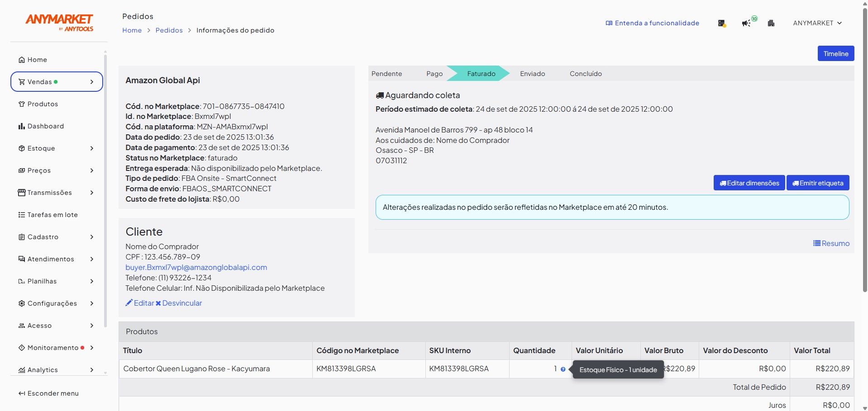The image size is (868, 411).
Task: Select the Pago status step
Action: (x=434, y=74)
